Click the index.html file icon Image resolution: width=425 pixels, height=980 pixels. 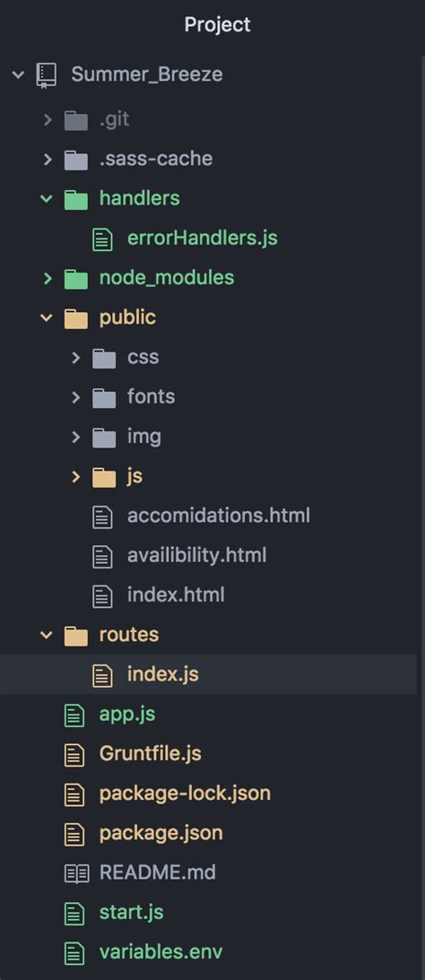102,595
